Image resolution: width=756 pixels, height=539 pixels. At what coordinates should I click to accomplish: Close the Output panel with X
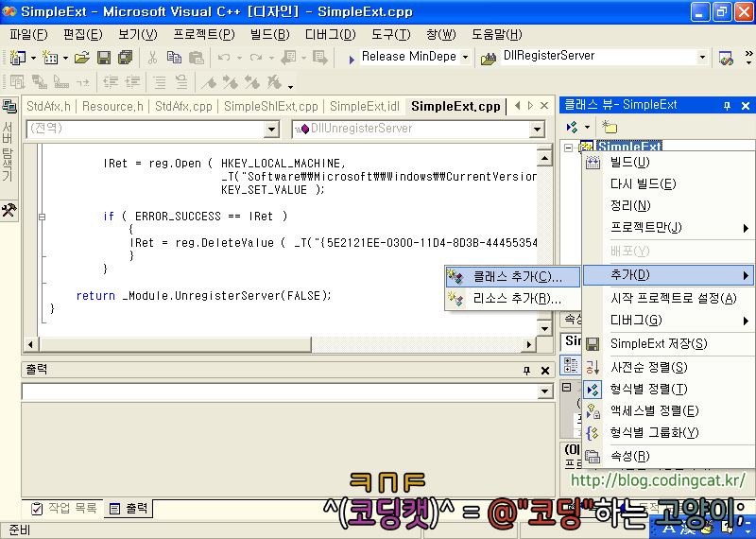pyautogui.click(x=545, y=370)
